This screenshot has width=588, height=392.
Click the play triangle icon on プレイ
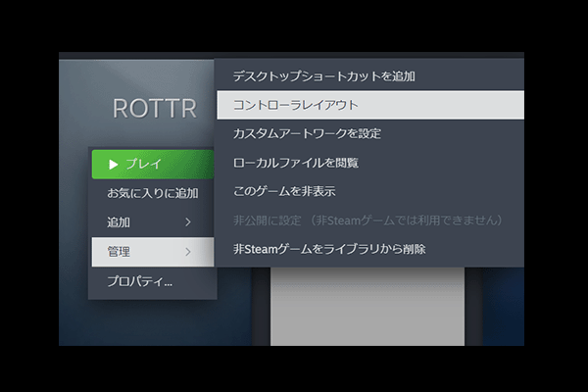pos(114,165)
